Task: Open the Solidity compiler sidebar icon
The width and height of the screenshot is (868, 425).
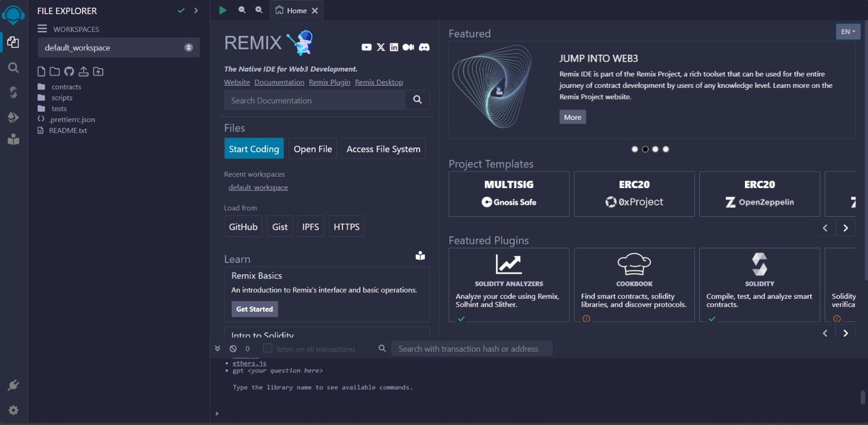Action: [13, 92]
